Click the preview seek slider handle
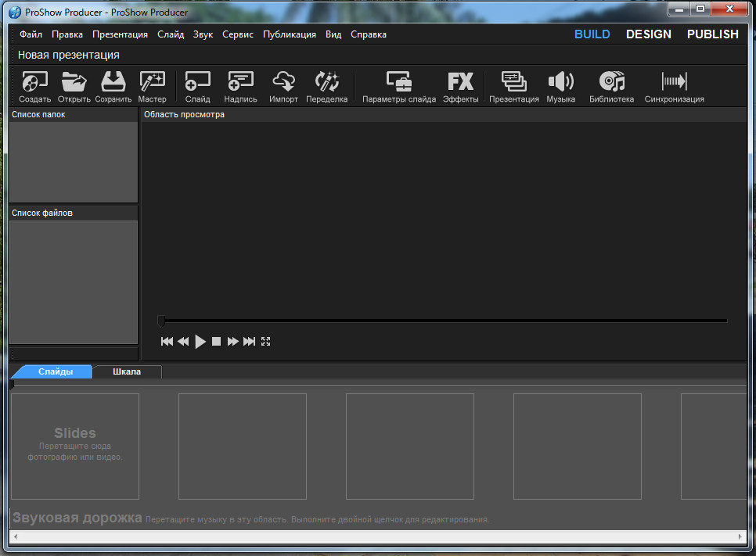Image resolution: width=756 pixels, height=556 pixels. tap(162, 321)
